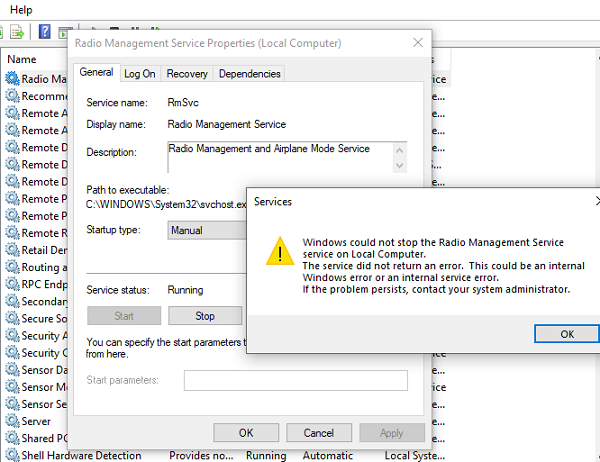Click OK in Radio Management properties dialog

246,433
